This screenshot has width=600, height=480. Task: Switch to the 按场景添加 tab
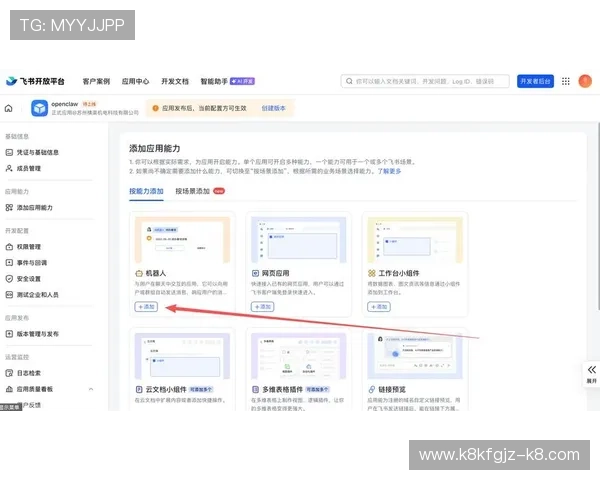coord(192,191)
